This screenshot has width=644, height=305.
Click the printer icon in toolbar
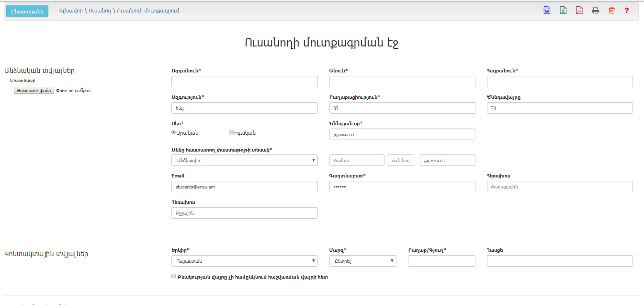pyautogui.click(x=595, y=11)
